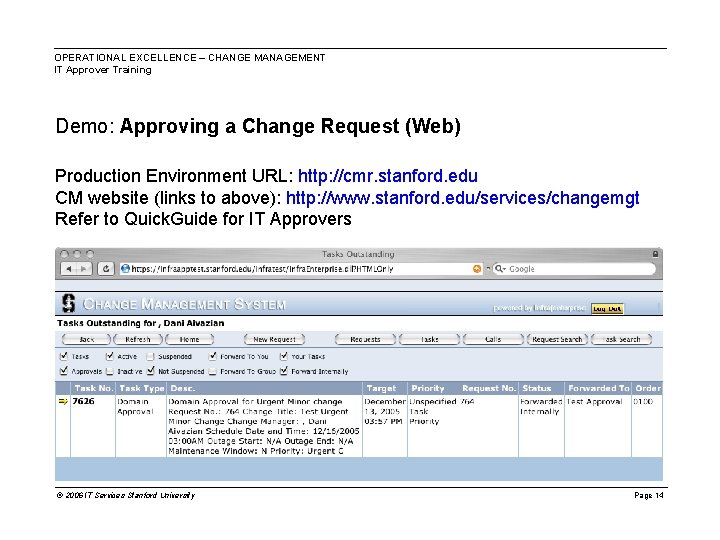Uncheck the Approvals checkbox
Screen dimensions: 720x540
click(64, 371)
